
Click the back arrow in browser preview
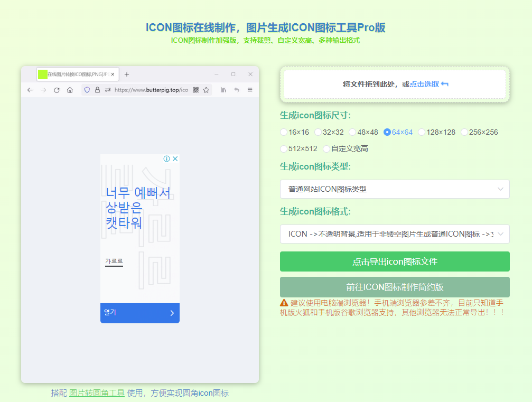pos(30,90)
